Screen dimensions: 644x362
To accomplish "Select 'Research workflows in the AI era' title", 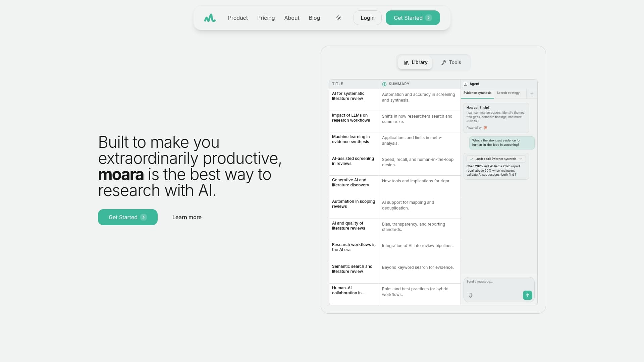I will 354,247.
